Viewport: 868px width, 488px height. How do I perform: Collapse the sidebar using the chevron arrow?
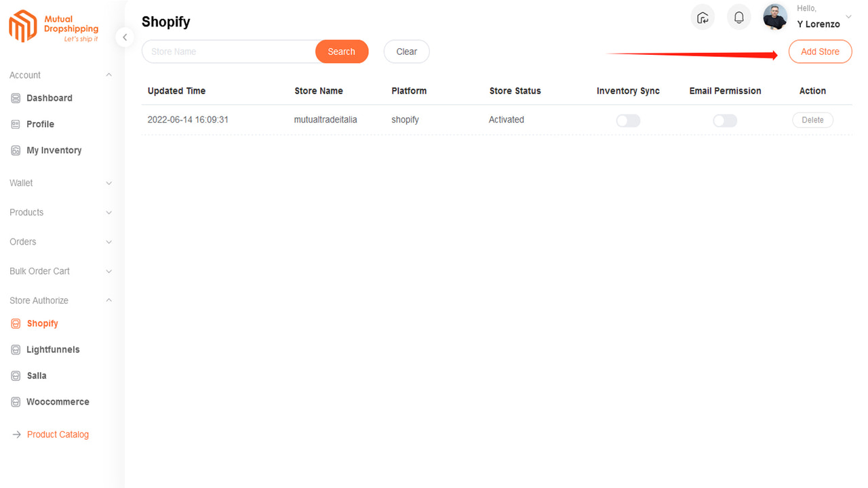point(125,37)
